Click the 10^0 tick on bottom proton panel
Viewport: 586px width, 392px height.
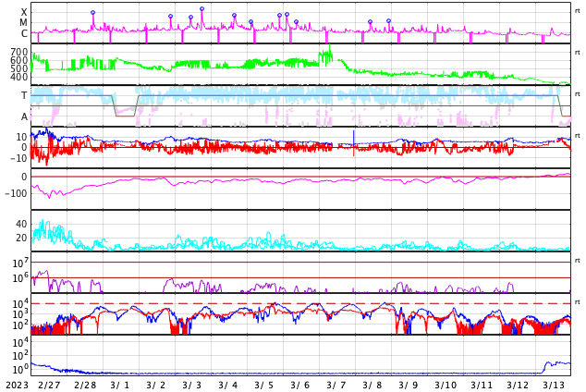[x=20, y=369]
